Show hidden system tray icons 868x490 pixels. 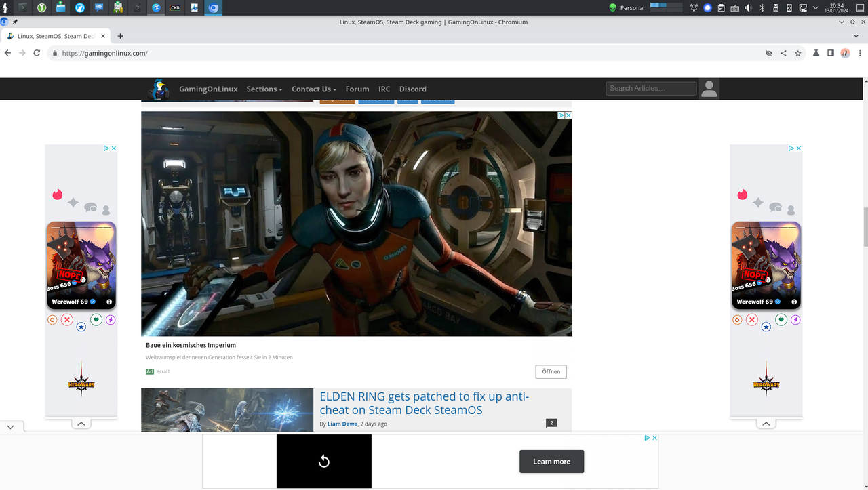click(x=816, y=7)
